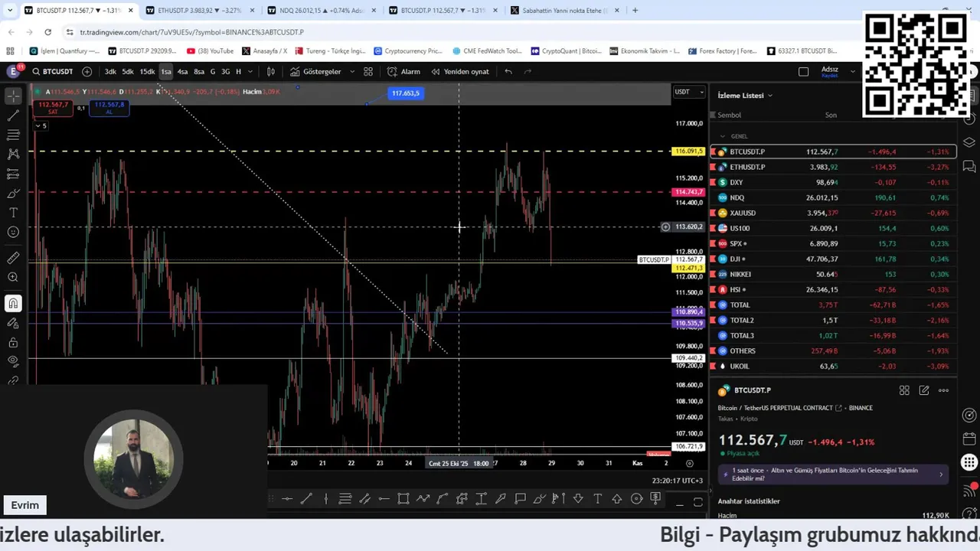Start Yeniden oynat bar replay

pos(460,71)
